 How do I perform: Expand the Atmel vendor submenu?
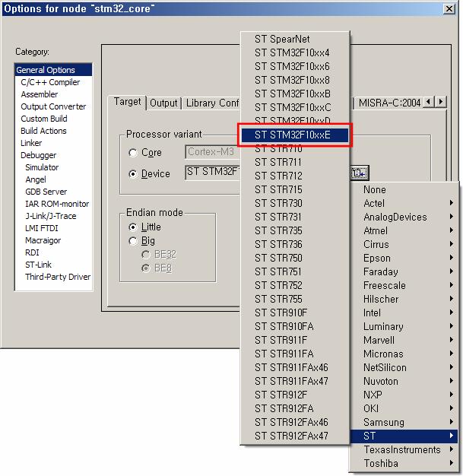(x=404, y=230)
